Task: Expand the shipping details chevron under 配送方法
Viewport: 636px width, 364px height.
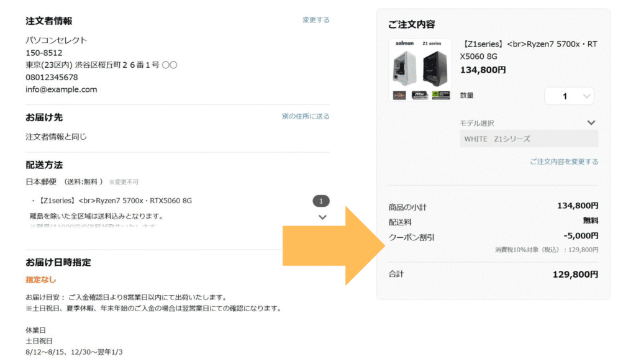Action: click(x=322, y=217)
